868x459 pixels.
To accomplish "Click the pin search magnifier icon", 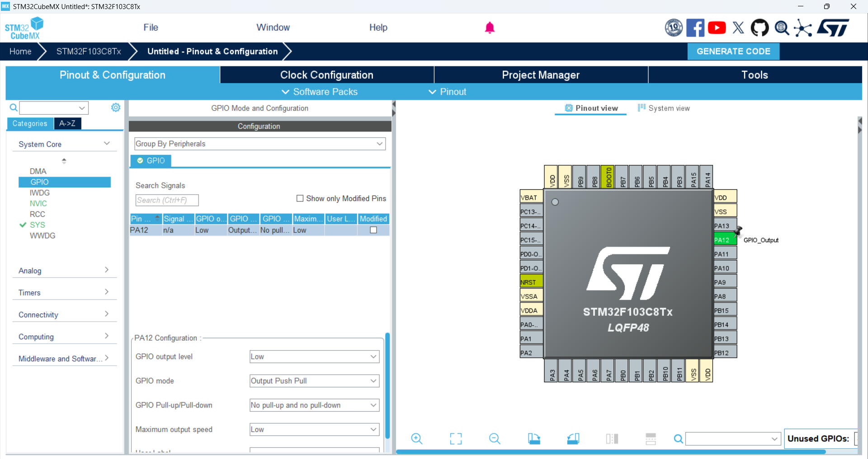I will (678, 439).
